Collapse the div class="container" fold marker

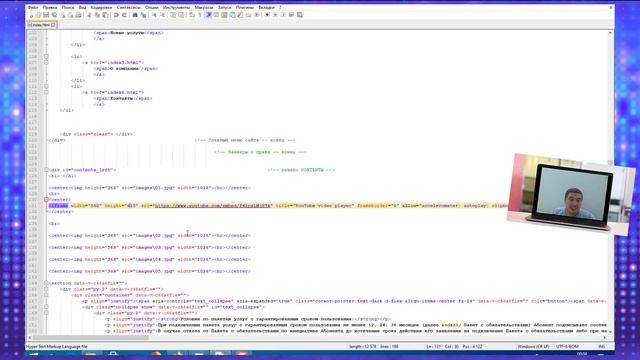coord(46,295)
